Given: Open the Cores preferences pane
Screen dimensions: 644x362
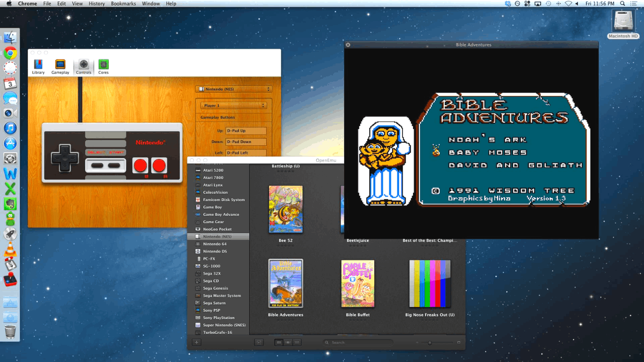Looking at the screenshot, I should [103, 67].
